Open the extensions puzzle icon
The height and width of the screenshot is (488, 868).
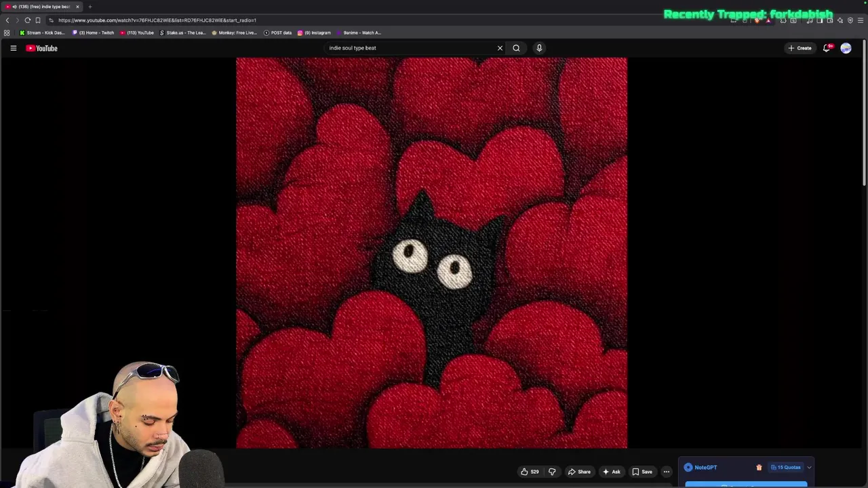point(783,21)
